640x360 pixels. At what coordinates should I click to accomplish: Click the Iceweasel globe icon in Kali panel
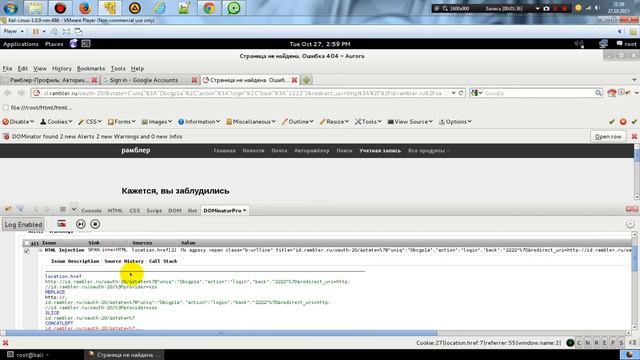click(73, 44)
